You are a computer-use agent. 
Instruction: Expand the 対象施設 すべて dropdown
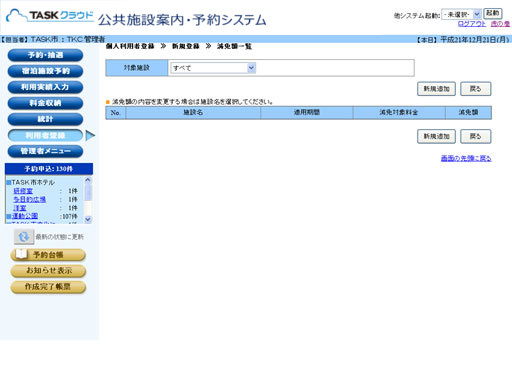213,68
